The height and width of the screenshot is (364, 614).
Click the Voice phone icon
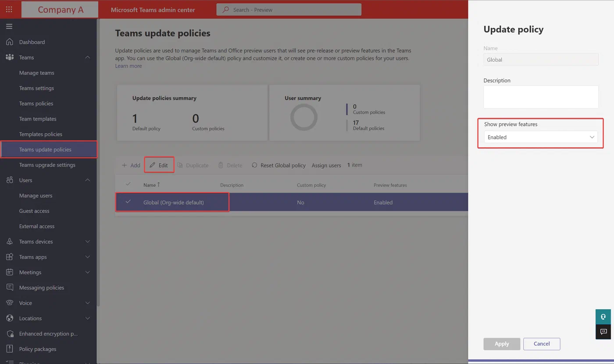[x=9, y=303]
